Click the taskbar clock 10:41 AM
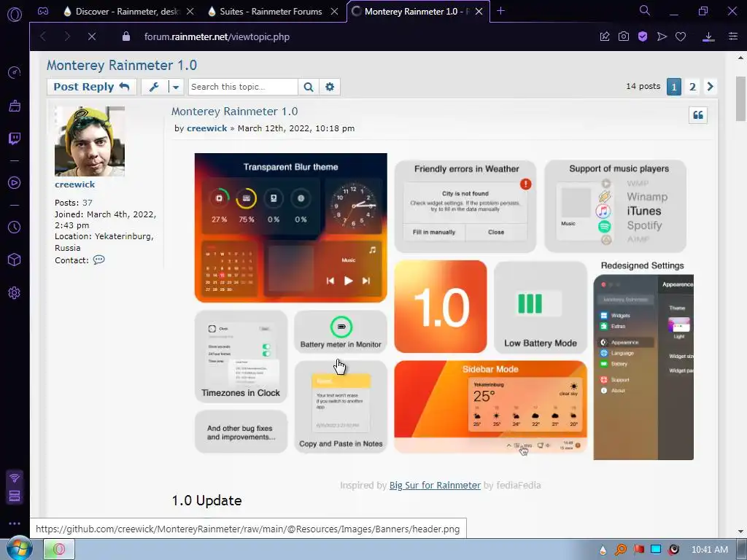The width and height of the screenshot is (747, 560). click(x=709, y=550)
